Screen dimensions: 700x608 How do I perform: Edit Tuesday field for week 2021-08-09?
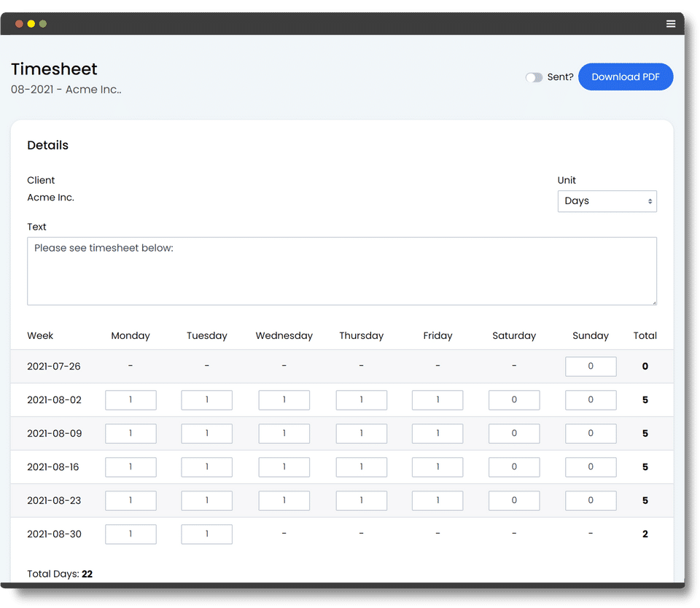[x=206, y=434]
